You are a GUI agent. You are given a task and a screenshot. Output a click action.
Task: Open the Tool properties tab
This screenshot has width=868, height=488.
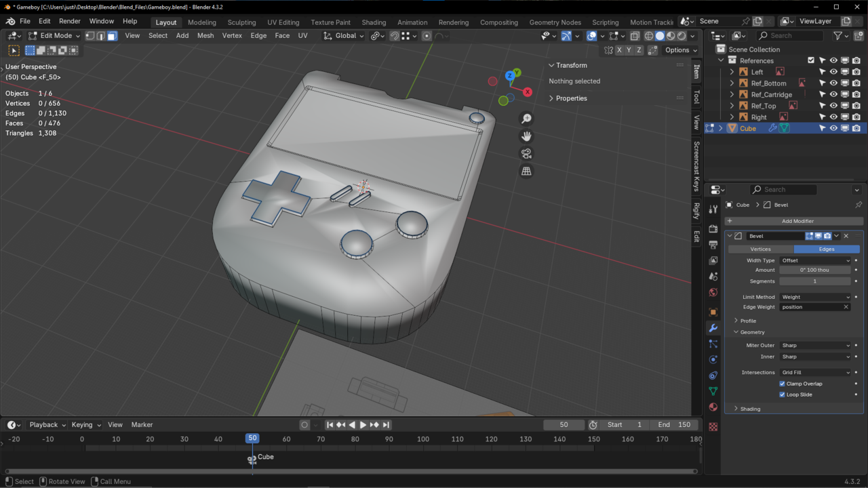pyautogui.click(x=713, y=209)
